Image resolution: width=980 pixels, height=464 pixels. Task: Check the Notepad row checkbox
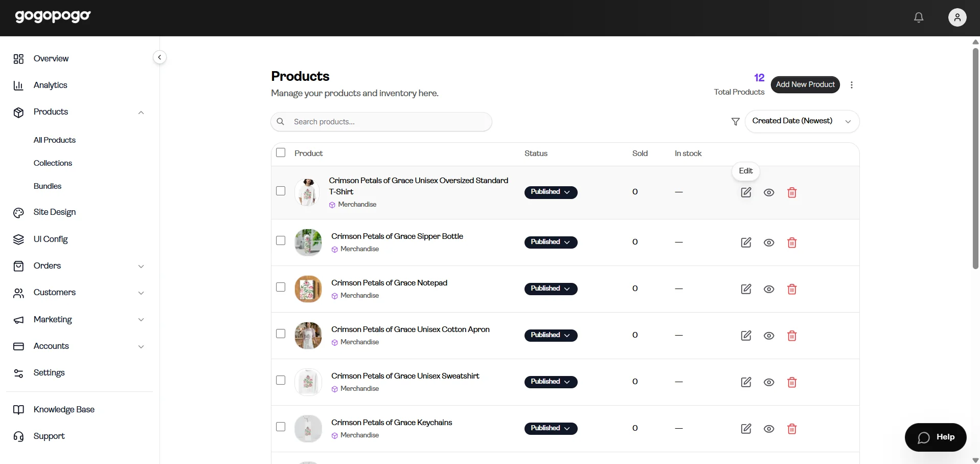[x=281, y=287]
